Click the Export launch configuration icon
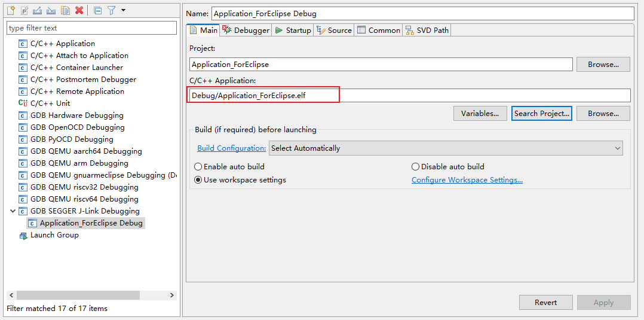The image size is (644, 320). click(x=38, y=10)
